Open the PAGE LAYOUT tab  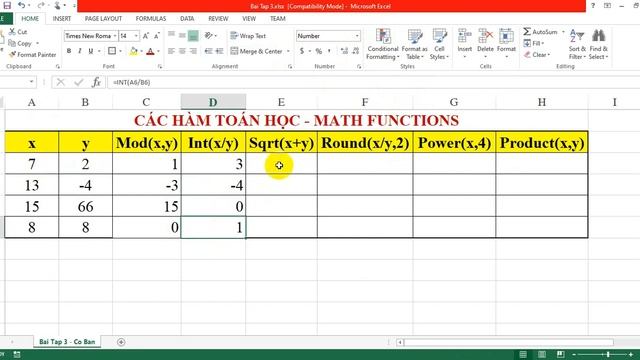click(103, 18)
